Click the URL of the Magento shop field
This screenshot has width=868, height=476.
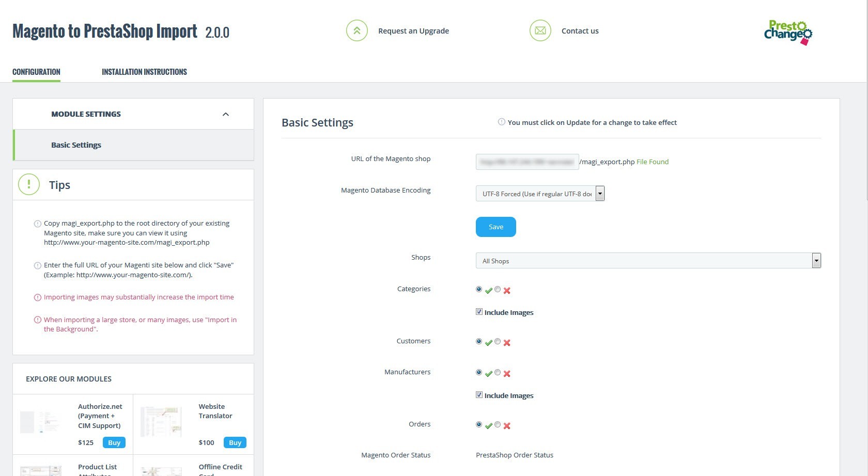click(527, 162)
